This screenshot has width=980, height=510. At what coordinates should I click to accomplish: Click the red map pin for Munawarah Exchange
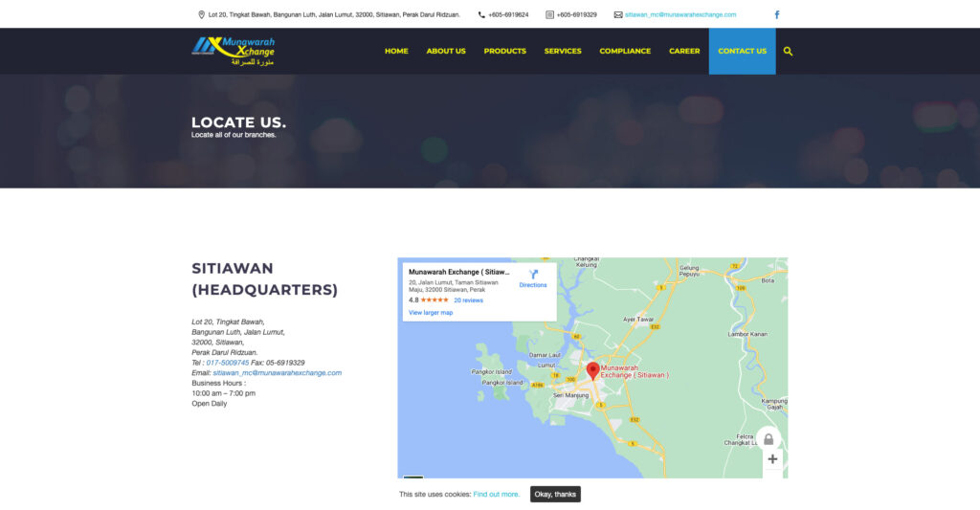pos(592,370)
